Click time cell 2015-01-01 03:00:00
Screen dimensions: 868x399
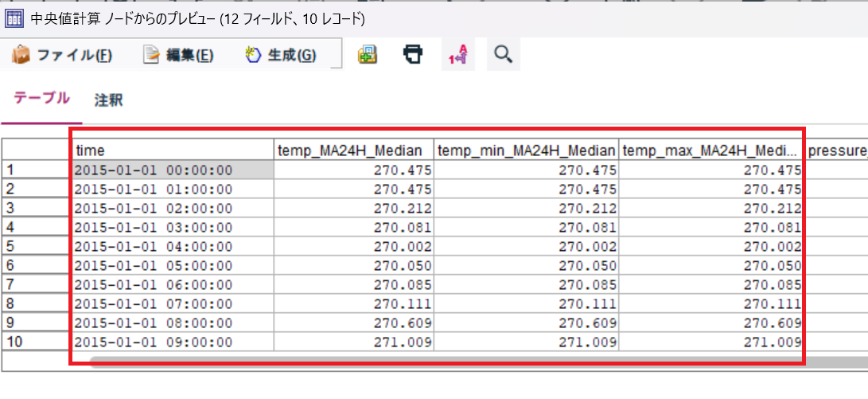pos(173,228)
